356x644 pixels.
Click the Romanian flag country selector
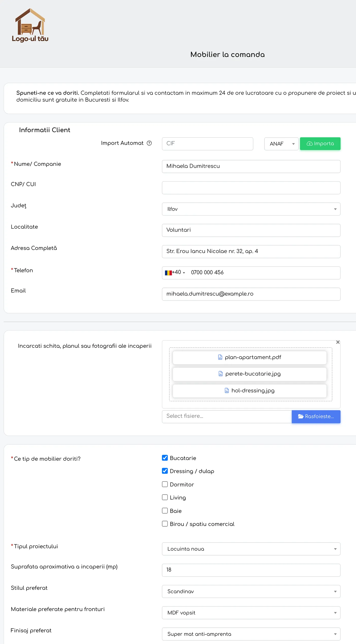point(175,273)
